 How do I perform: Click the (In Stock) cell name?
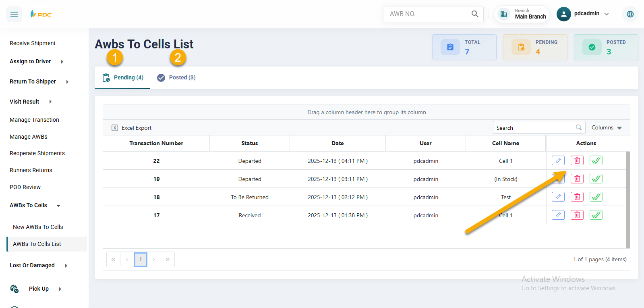pyautogui.click(x=506, y=179)
